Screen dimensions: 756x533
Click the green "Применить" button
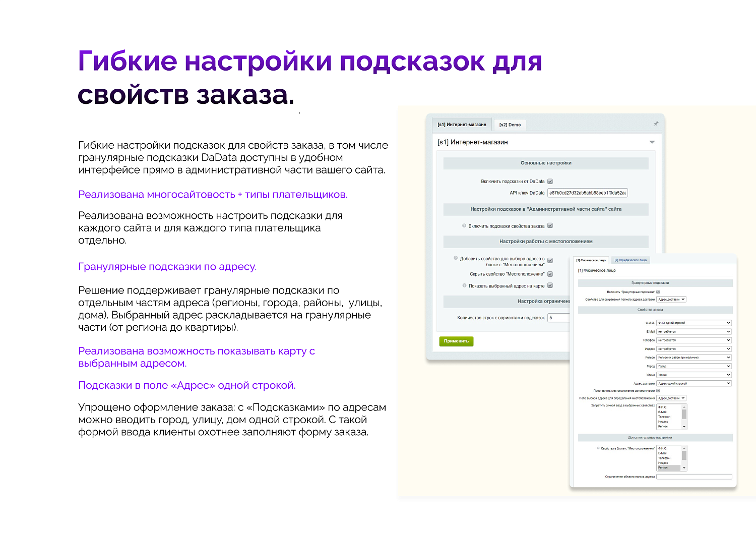(457, 341)
